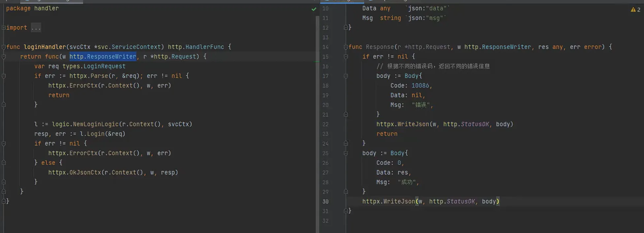Click line number 22 in the gutter
The image size is (644, 233).
point(325,124)
